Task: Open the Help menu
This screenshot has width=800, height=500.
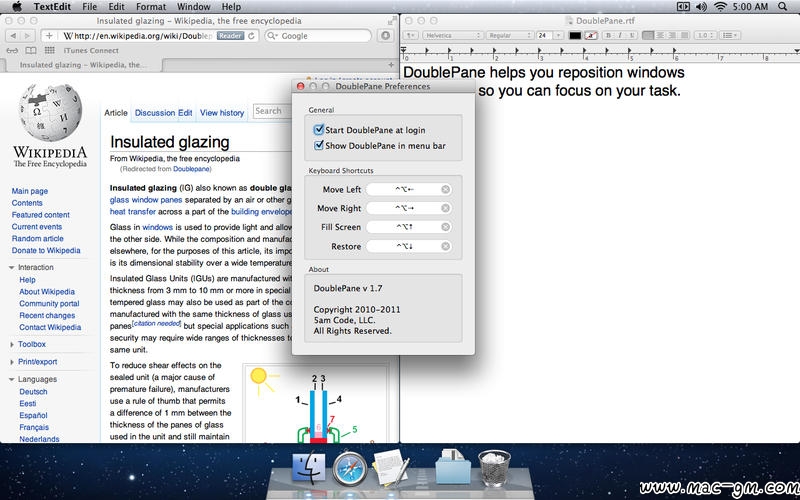Action: (x=231, y=7)
